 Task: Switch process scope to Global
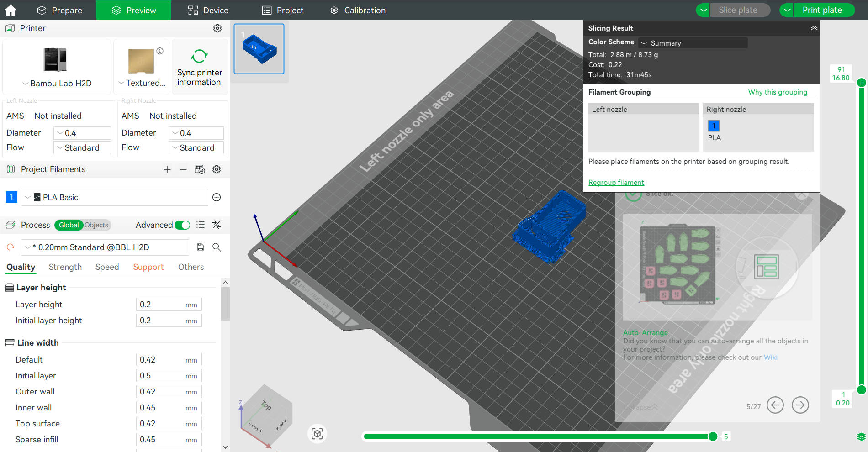click(69, 225)
